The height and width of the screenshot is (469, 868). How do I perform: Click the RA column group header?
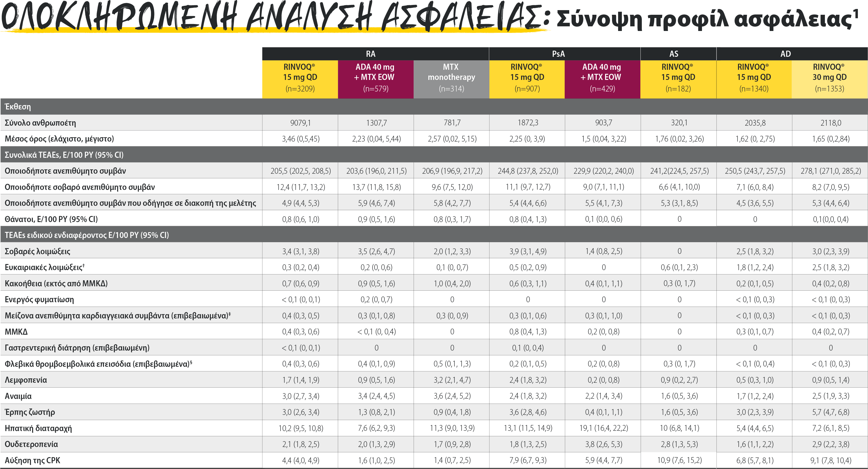coord(371,54)
